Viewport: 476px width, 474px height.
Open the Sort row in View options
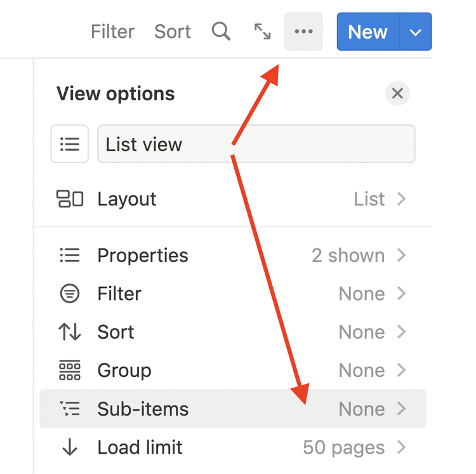[x=233, y=332]
